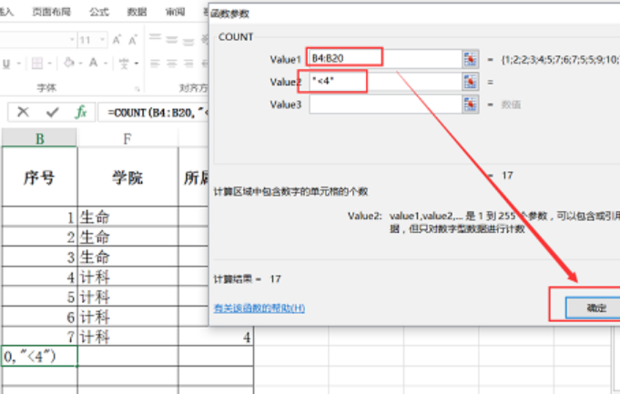Open the 数据 ribbon tab
Viewport: 620px width, 394px height.
coord(137,12)
